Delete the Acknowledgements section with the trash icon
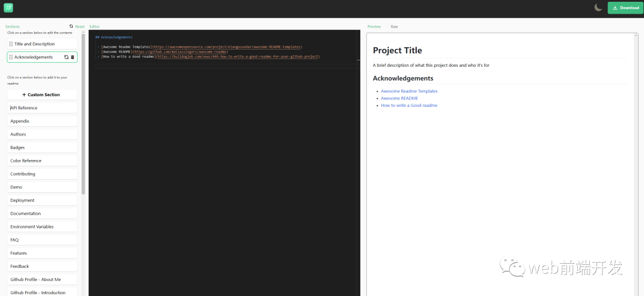Viewport: 644px width, 296px height. [x=73, y=57]
